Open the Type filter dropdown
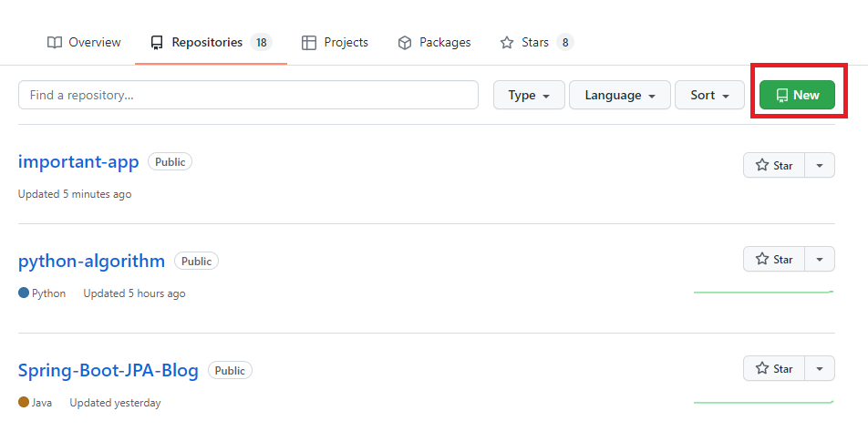Screen dimensions: 868x442 [x=529, y=95]
